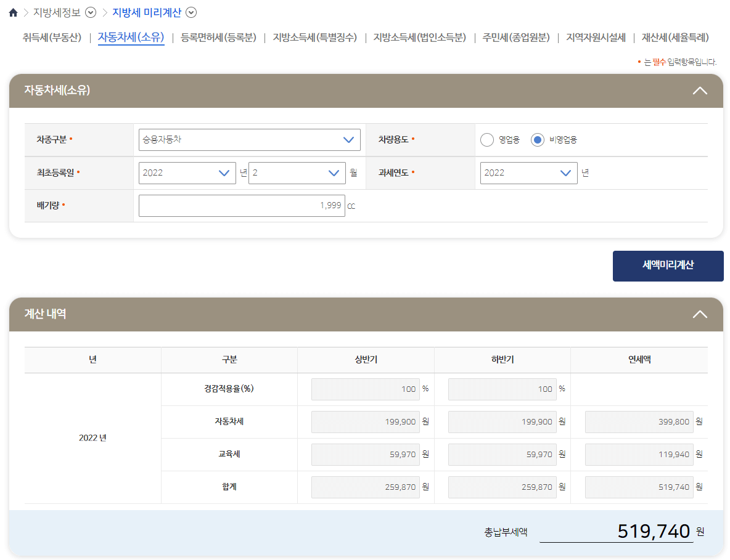Collapse the 자동차세(소유) panel chevron
Image resolution: width=730 pixels, height=560 pixels.
coord(700,91)
